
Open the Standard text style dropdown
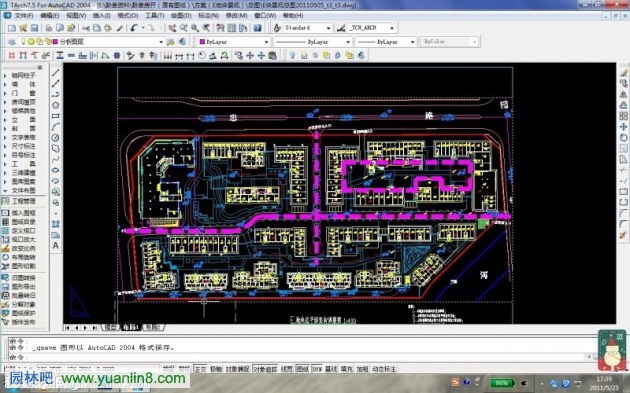click(x=308, y=28)
